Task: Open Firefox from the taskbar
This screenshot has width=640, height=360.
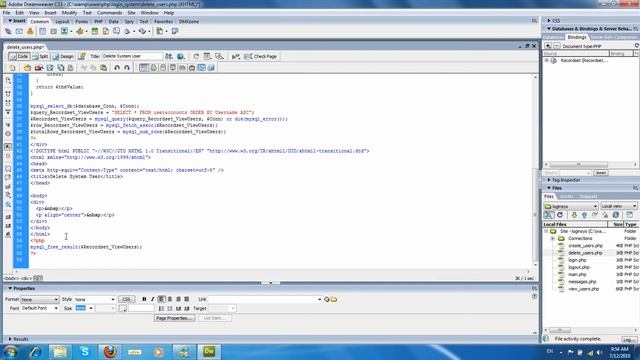Action: click(x=109, y=351)
